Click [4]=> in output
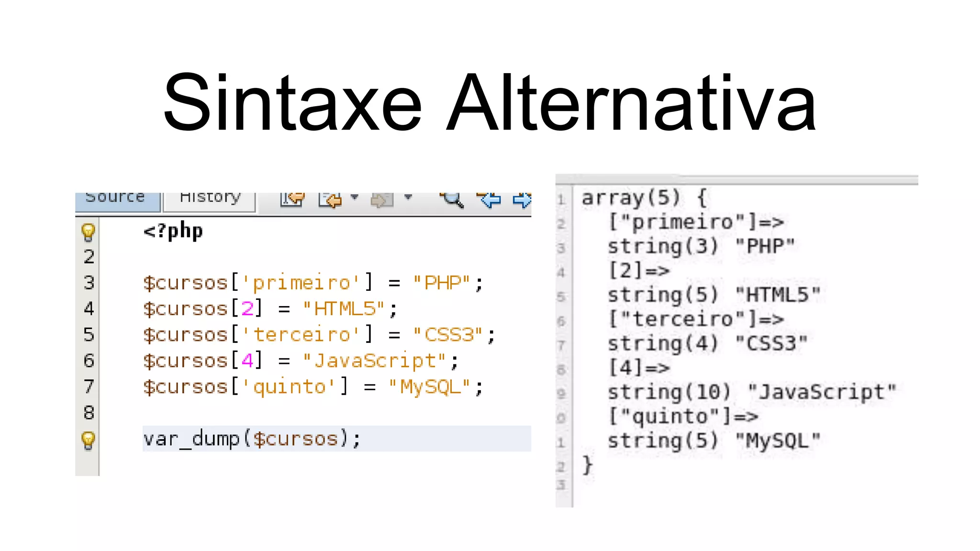The height and width of the screenshot is (551, 980). coord(639,368)
